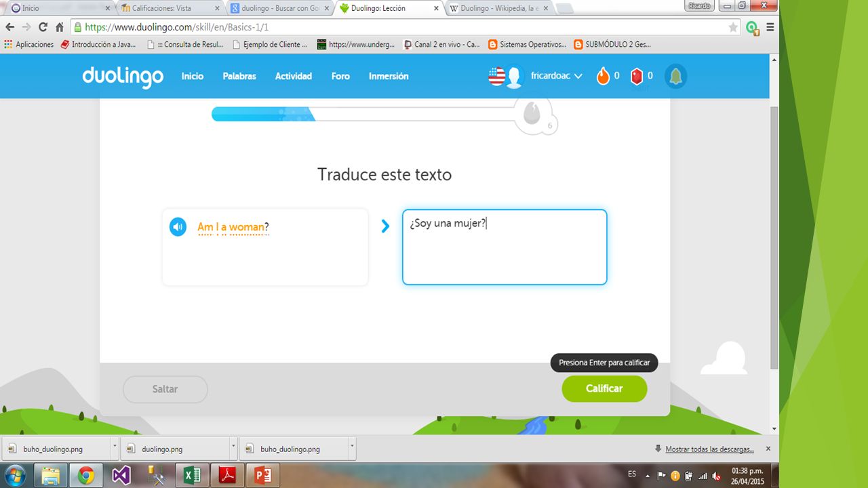Click the ES language indicator in taskbar
This screenshot has width=868, height=488.
pyautogui.click(x=632, y=474)
